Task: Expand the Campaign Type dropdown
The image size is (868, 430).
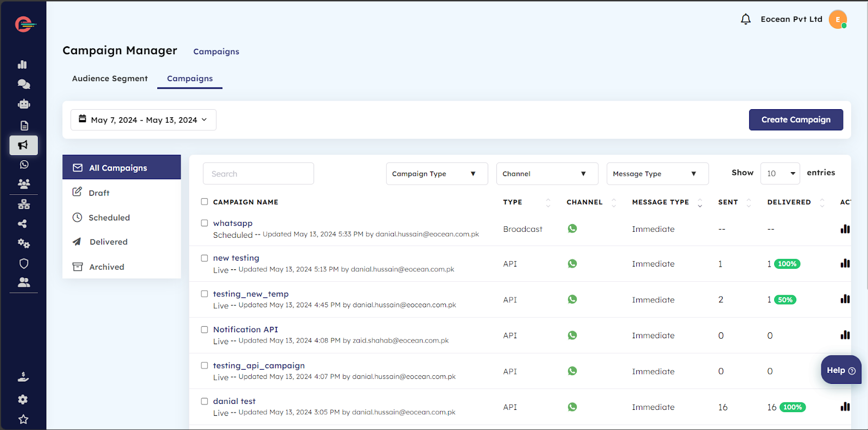Action: point(437,174)
